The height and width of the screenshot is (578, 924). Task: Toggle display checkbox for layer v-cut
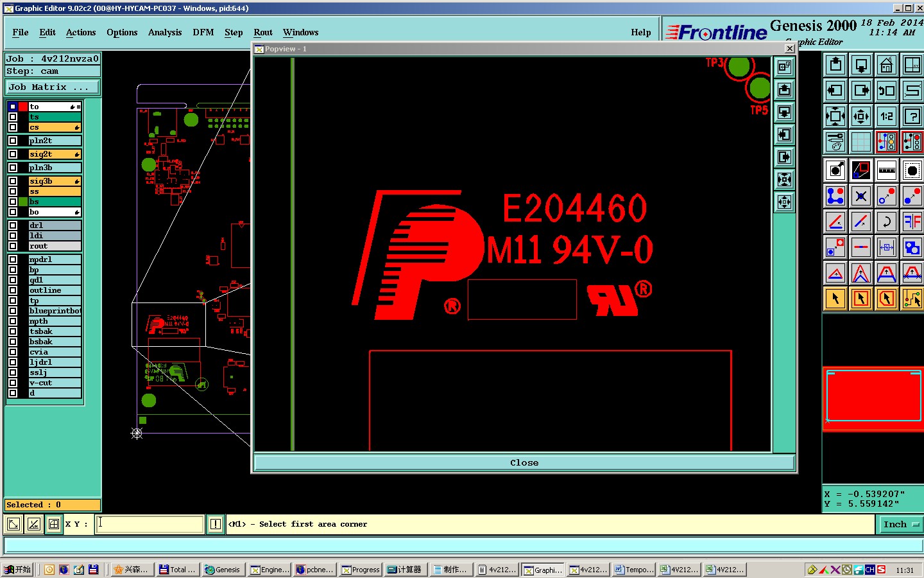(13, 383)
